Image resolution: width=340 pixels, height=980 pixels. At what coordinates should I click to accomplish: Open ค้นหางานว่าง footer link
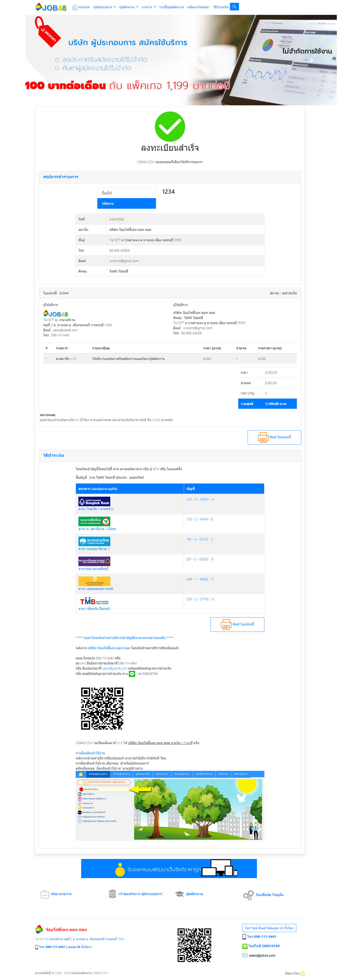click(x=61, y=894)
